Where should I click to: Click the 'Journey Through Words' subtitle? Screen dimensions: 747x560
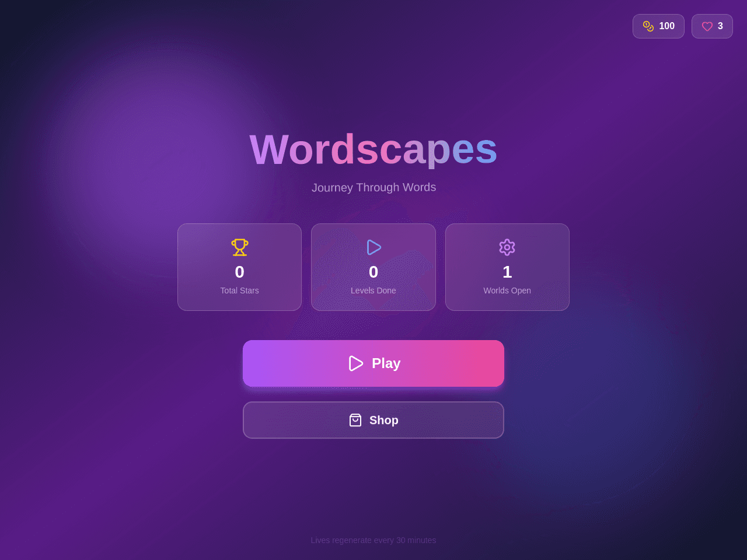(x=373, y=187)
